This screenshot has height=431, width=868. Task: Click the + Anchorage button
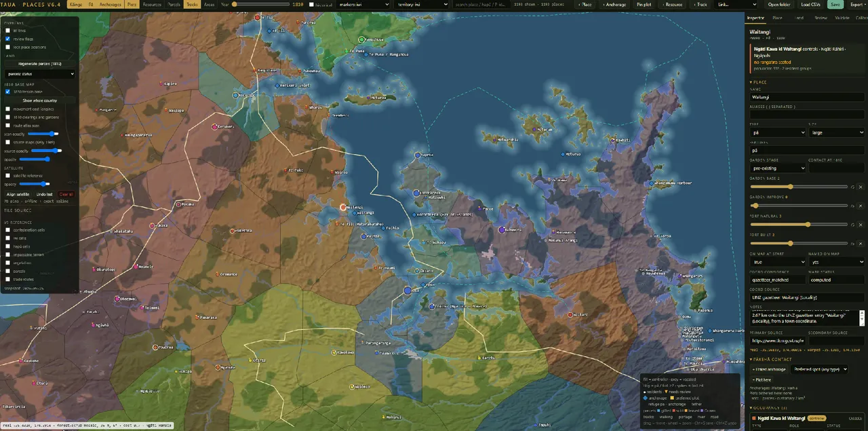614,4
